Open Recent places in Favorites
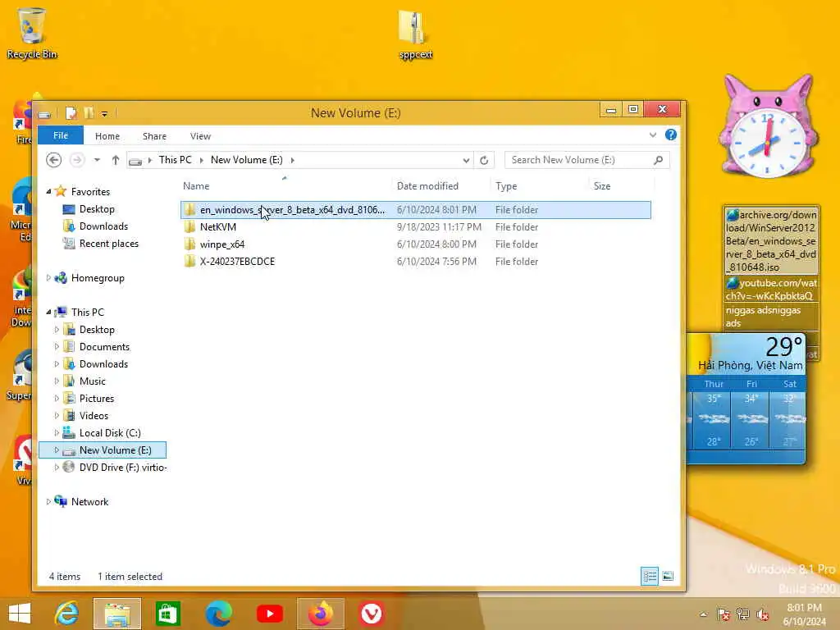This screenshot has height=630, width=840. click(109, 243)
